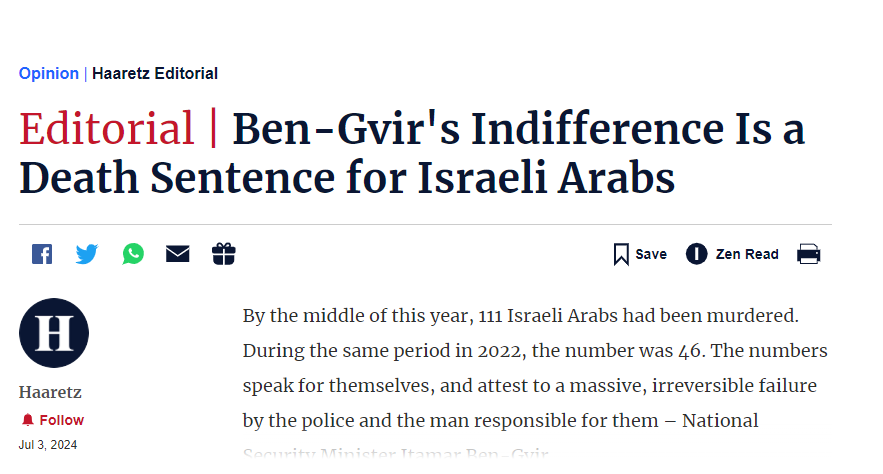Open the Haaretz Editorial link
The width and height of the screenshot is (883, 474).
tap(155, 73)
